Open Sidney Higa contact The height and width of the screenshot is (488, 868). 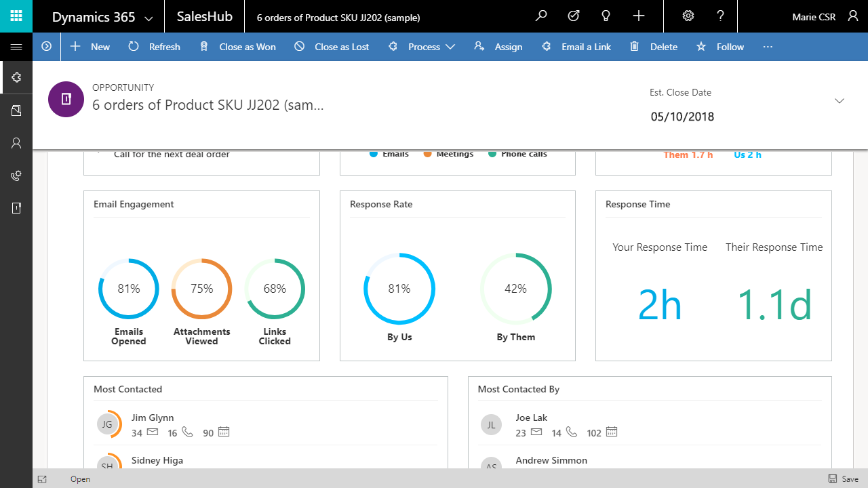(x=157, y=460)
